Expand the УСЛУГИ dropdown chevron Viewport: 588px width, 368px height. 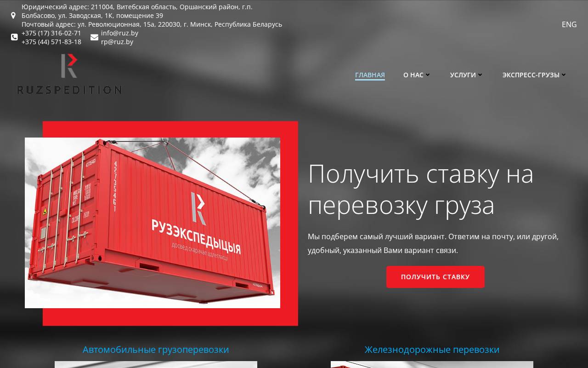480,75
